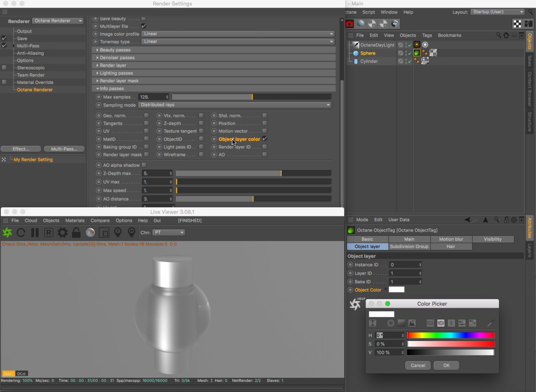536x392 pixels.
Task: Open the Chn channel dropdown
Action: pyautogui.click(x=169, y=233)
